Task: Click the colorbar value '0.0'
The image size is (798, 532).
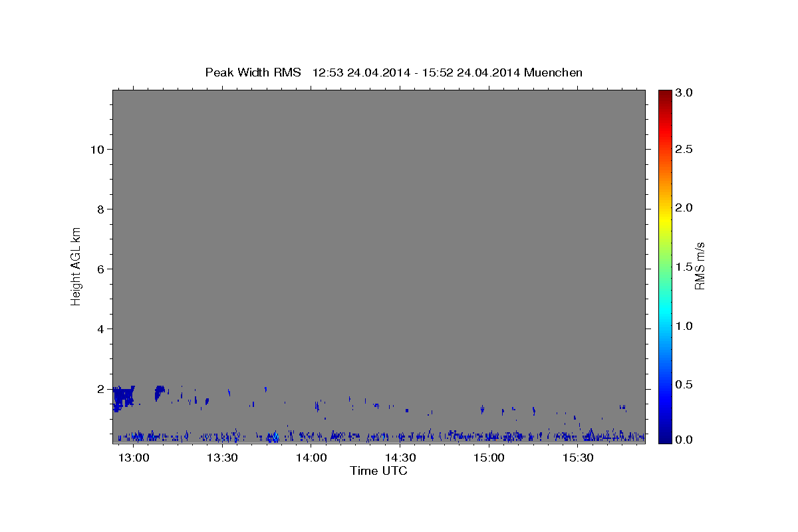Action: click(684, 440)
